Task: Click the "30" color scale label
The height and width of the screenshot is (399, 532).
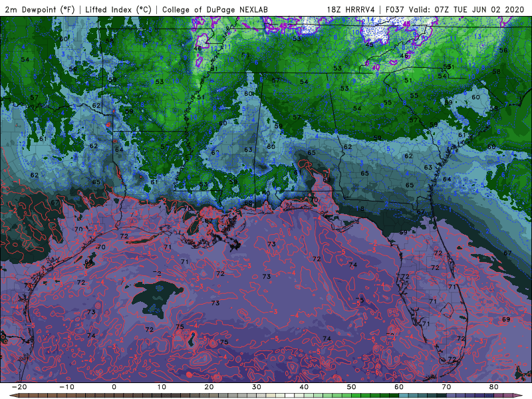Action: tap(257, 387)
